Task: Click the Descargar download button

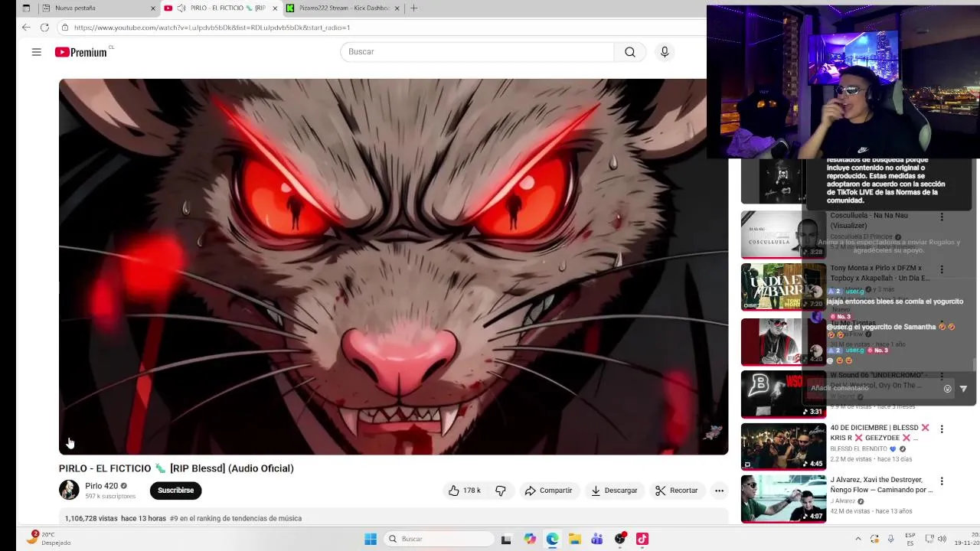Action: 614,491
